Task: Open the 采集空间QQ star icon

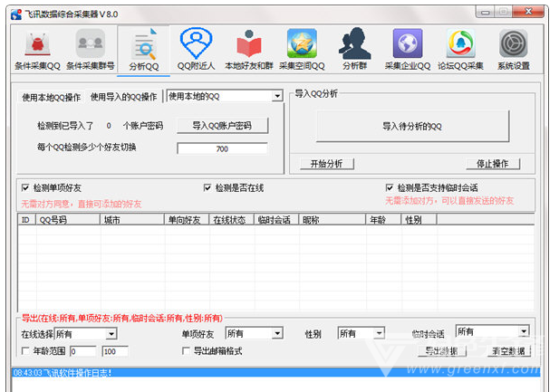Action: click(302, 51)
